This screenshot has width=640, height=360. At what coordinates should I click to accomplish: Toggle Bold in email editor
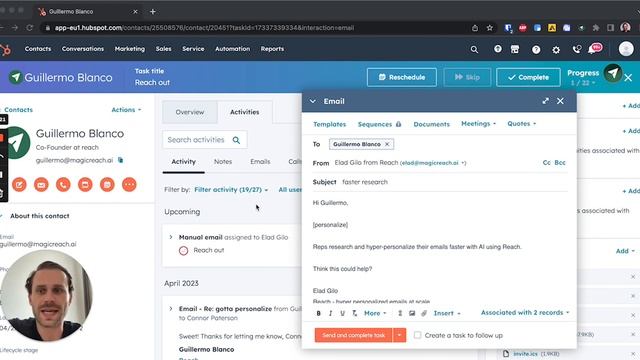point(319,313)
